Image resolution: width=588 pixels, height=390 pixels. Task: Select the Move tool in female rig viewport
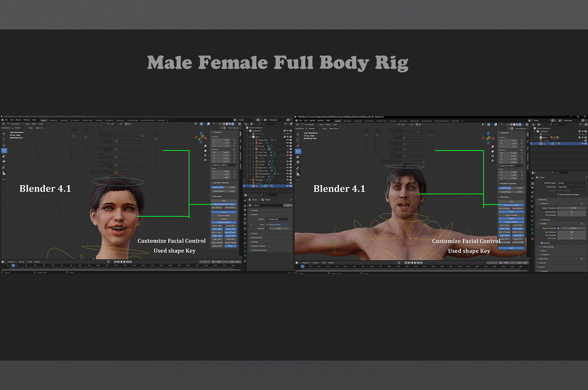4,145
